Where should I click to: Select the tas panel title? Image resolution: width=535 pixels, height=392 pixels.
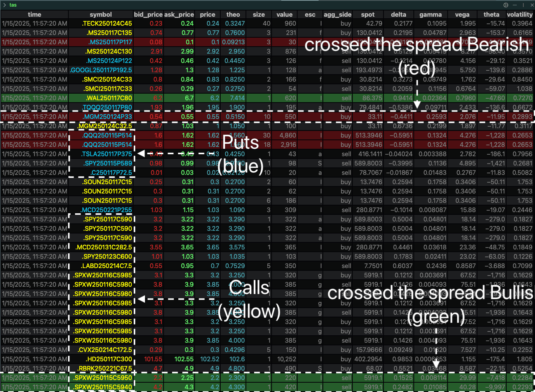coord(13,5)
